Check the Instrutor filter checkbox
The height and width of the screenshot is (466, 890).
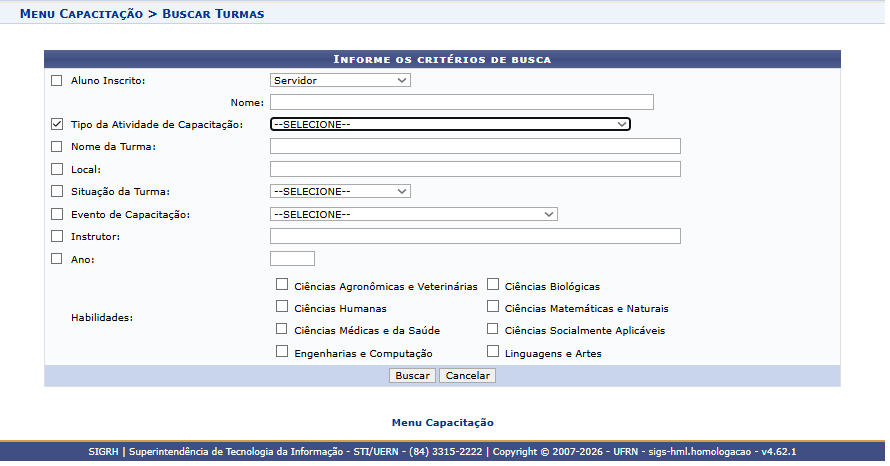pyautogui.click(x=57, y=236)
